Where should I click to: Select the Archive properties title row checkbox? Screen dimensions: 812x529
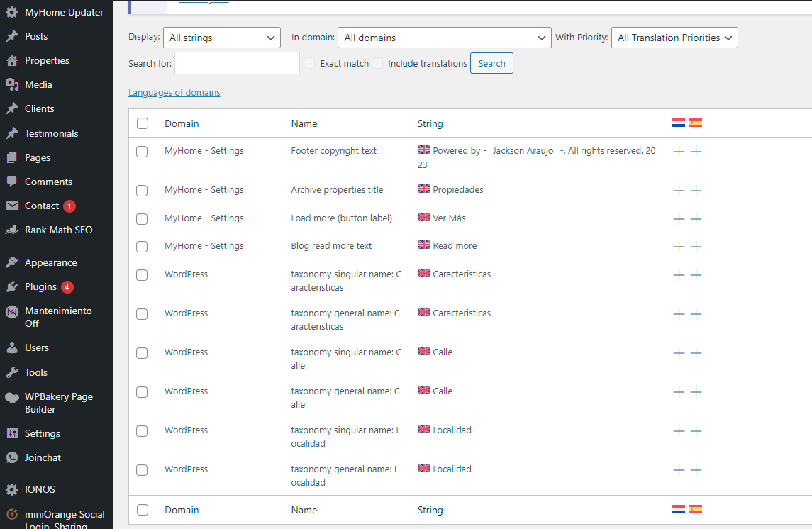[142, 191]
